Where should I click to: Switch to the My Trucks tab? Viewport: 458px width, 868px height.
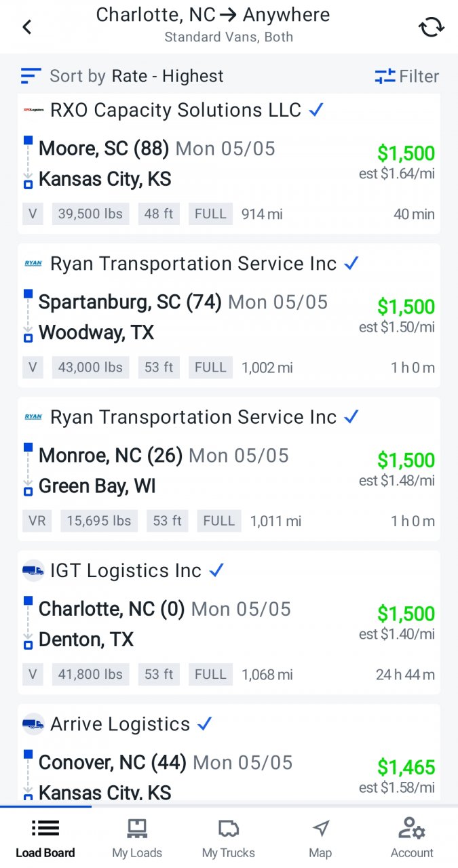(x=229, y=838)
